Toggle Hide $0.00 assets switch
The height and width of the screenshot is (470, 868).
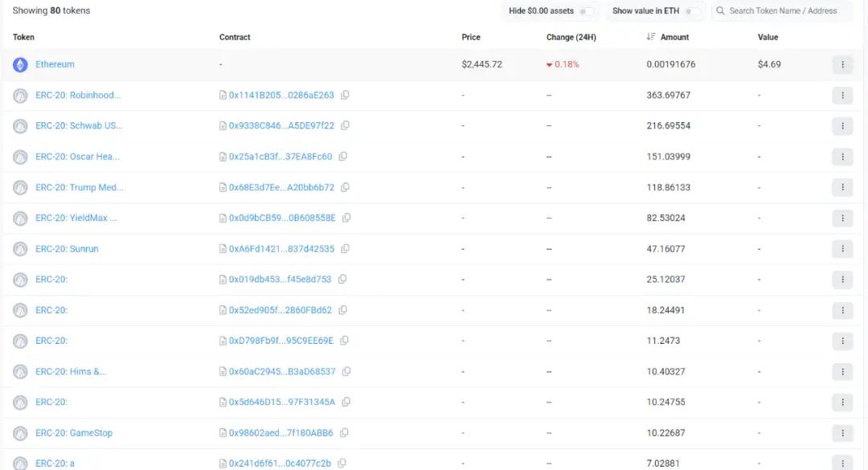point(586,11)
